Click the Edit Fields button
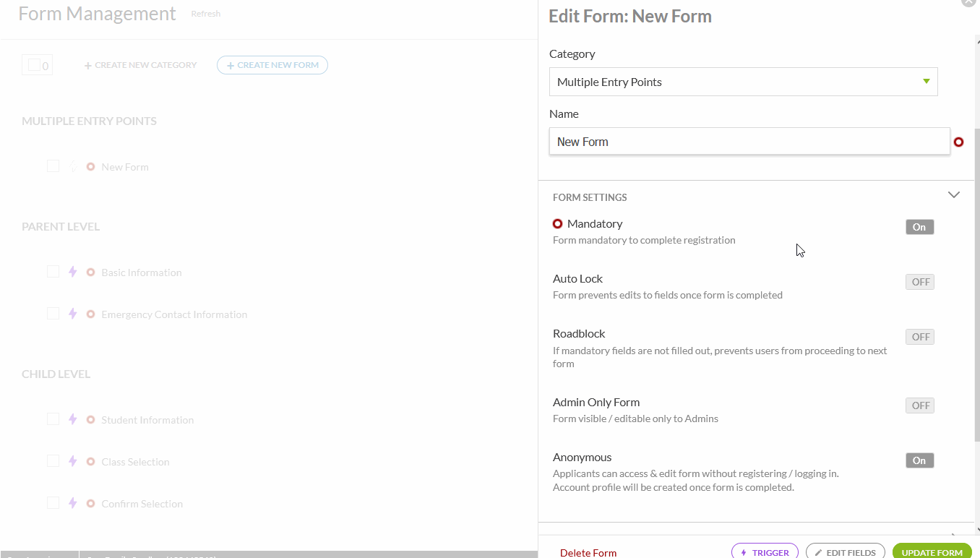 click(x=845, y=552)
